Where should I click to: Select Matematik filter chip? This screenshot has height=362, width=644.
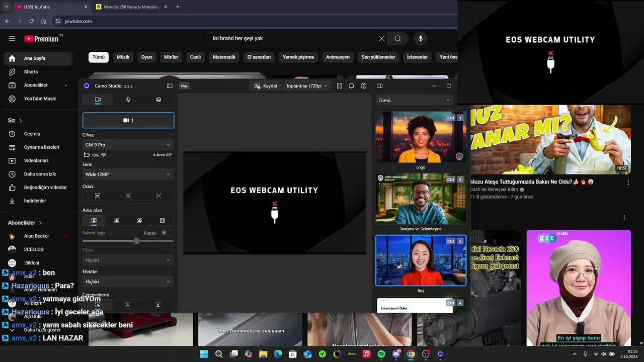coord(224,57)
